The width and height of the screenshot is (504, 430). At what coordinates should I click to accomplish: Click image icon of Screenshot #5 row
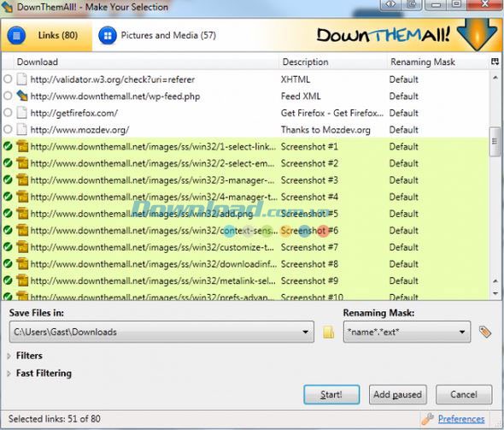22,213
